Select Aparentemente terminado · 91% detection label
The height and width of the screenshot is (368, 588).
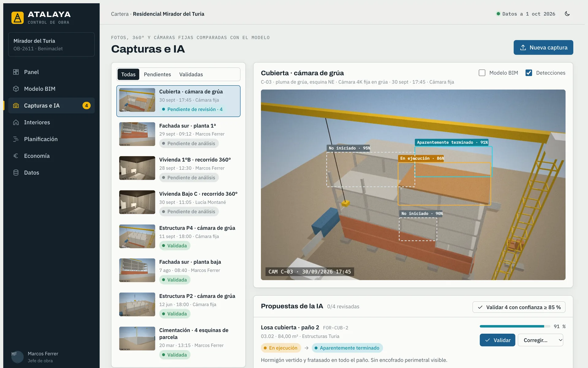452,142
